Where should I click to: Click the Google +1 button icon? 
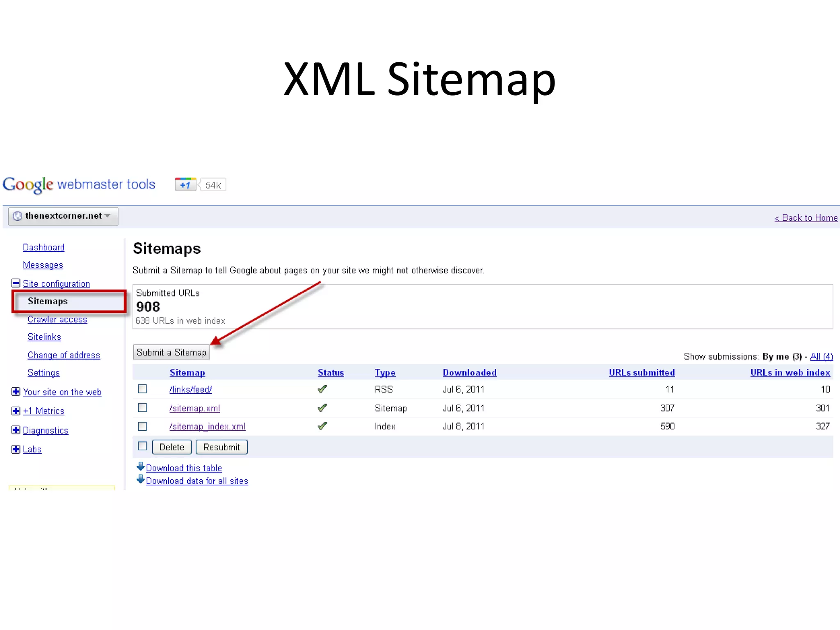(185, 185)
